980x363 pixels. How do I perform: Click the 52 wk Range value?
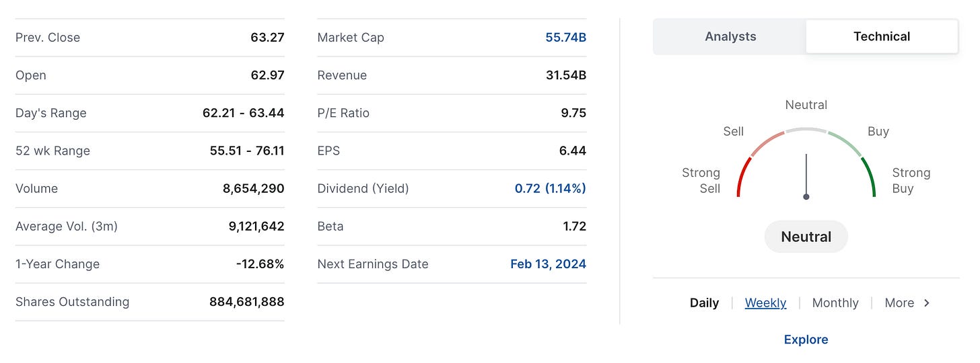247,151
